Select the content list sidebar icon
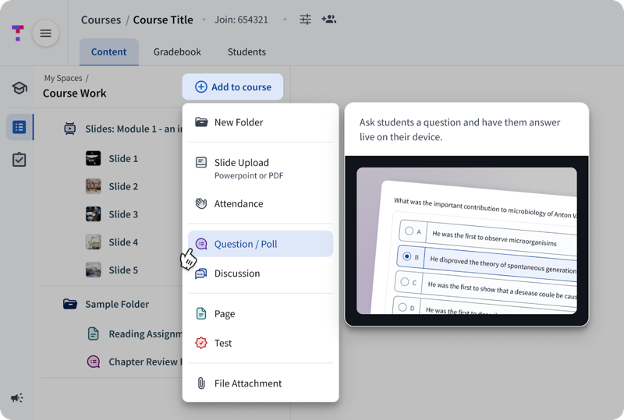The width and height of the screenshot is (624, 420). click(x=19, y=127)
